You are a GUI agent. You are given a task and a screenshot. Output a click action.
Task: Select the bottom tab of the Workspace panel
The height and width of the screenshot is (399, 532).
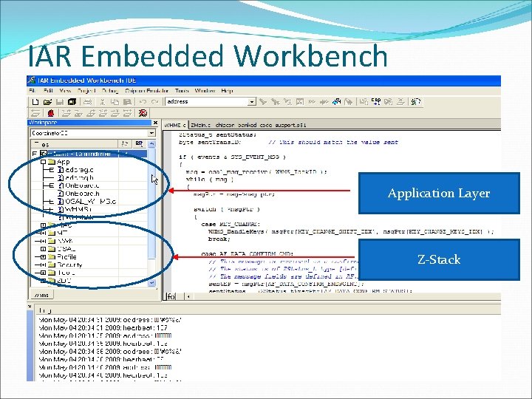point(41,295)
